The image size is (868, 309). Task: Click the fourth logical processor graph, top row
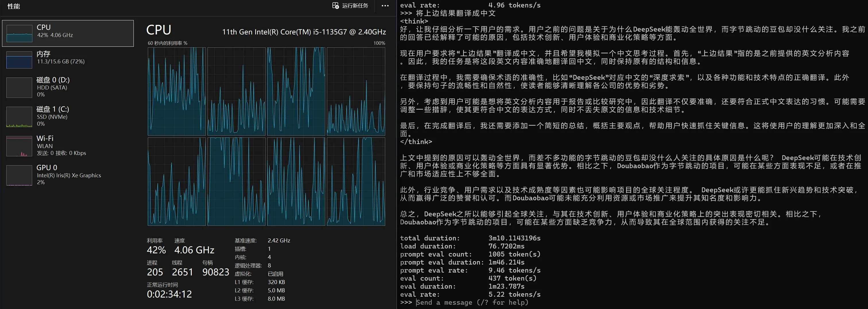(x=356, y=92)
